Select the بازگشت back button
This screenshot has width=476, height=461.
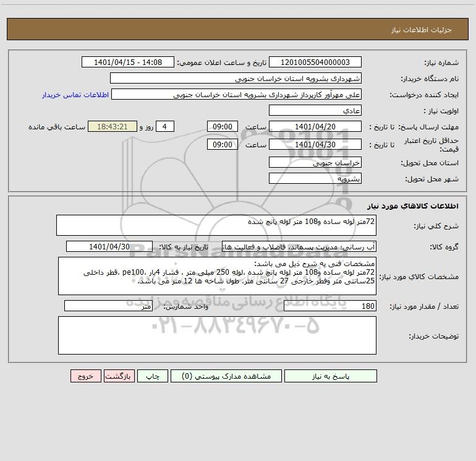119,376
